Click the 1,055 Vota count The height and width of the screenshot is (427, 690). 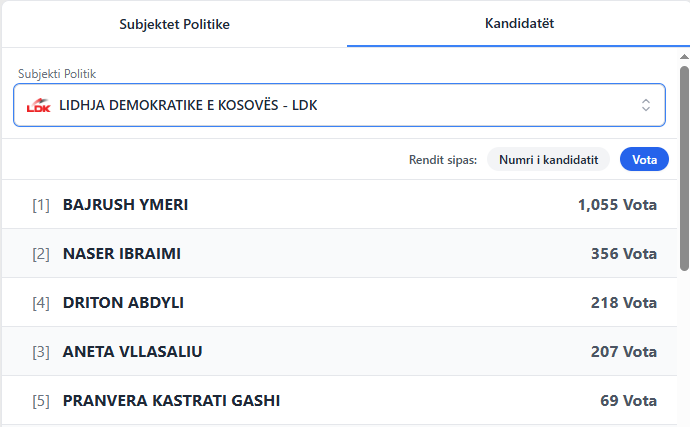point(617,205)
